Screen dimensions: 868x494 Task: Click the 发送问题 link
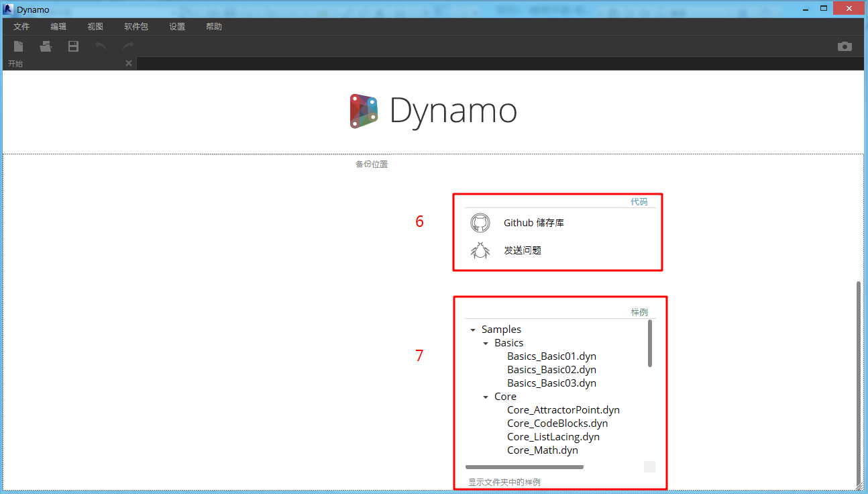(x=523, y=250)
